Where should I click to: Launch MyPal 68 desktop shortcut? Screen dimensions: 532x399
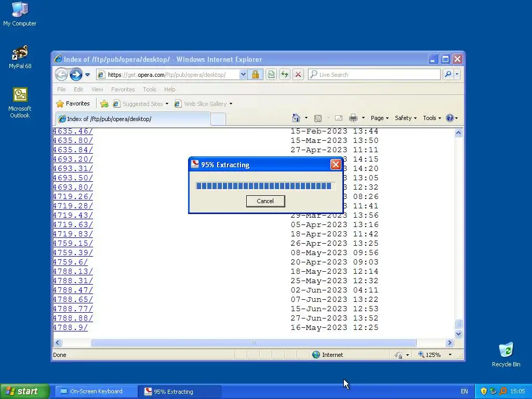[x=20, y=57]
